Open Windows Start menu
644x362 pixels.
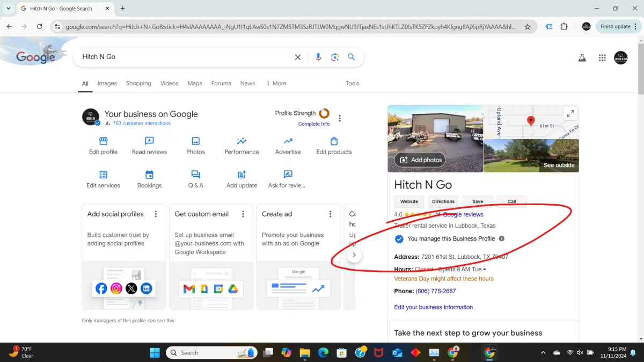155,353
